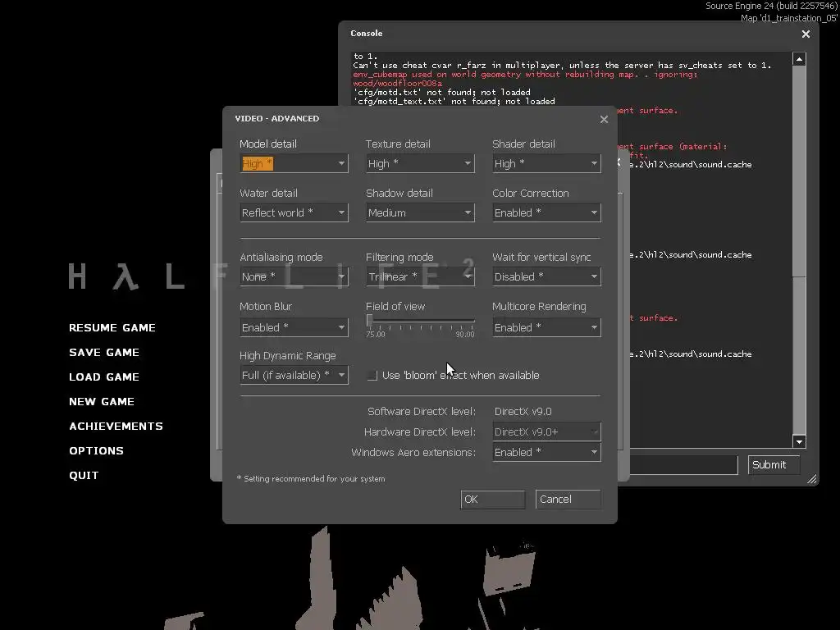Click the Submit button in Console
This screenshot has height=630, width=840.
774,465
